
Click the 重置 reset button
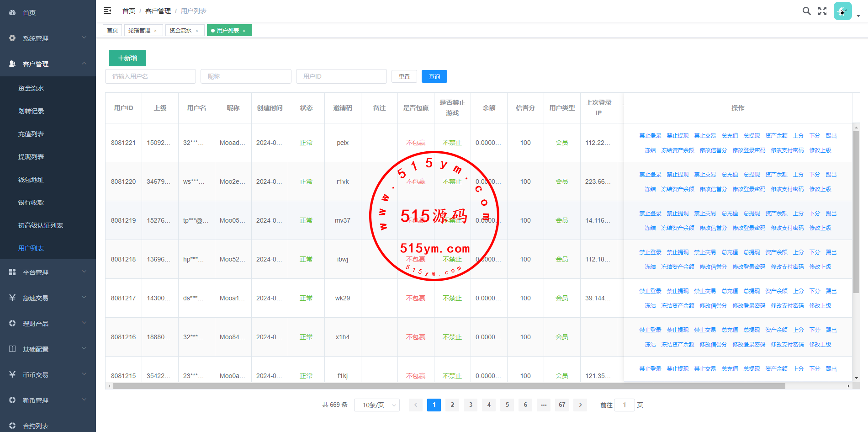click(404, 76)
